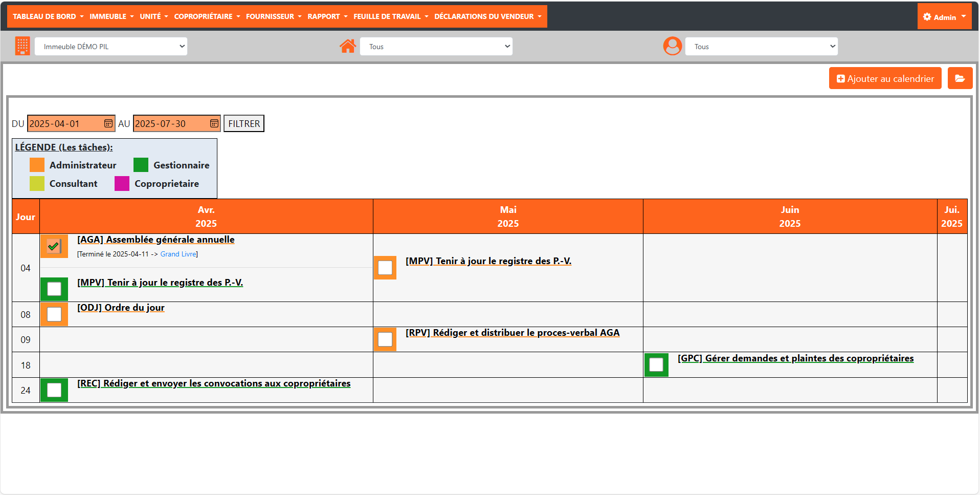This screenshot has height=495, width=980.
Task: Follow the Grand Livre link
Action: click(178, 254)
